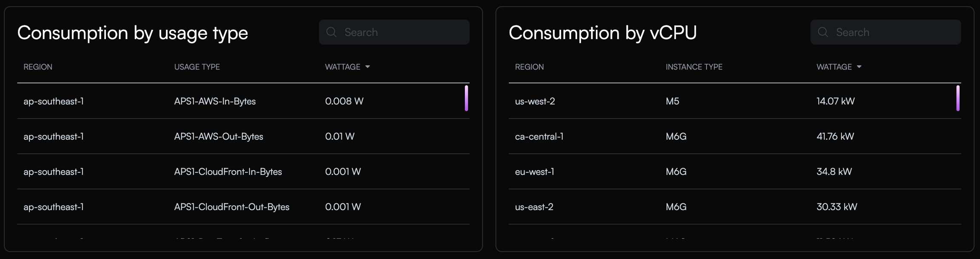Grab the vCPU table purple scrollbar

click(957, 98)
